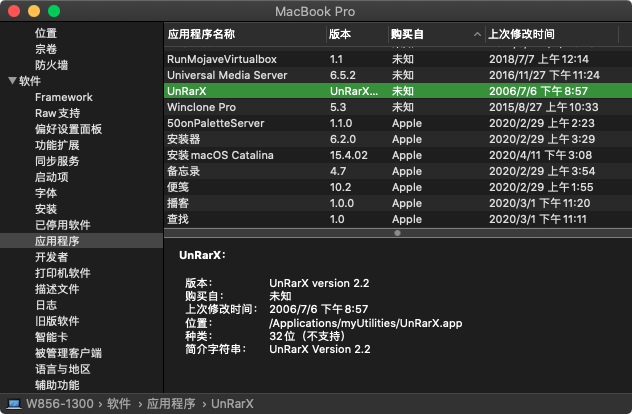632x414 pixels.
Task: Select 应用程序 in the sidebar
Action: tap(57, 241)
